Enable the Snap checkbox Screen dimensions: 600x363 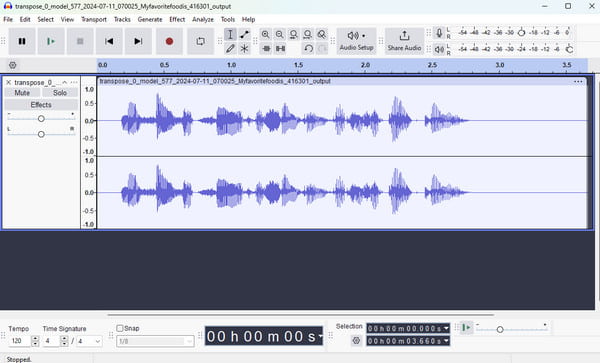[x=120, y=328]
